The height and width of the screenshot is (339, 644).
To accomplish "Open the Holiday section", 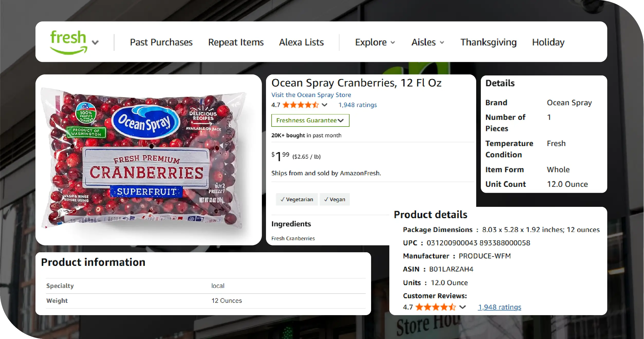I will pos(548,42).
